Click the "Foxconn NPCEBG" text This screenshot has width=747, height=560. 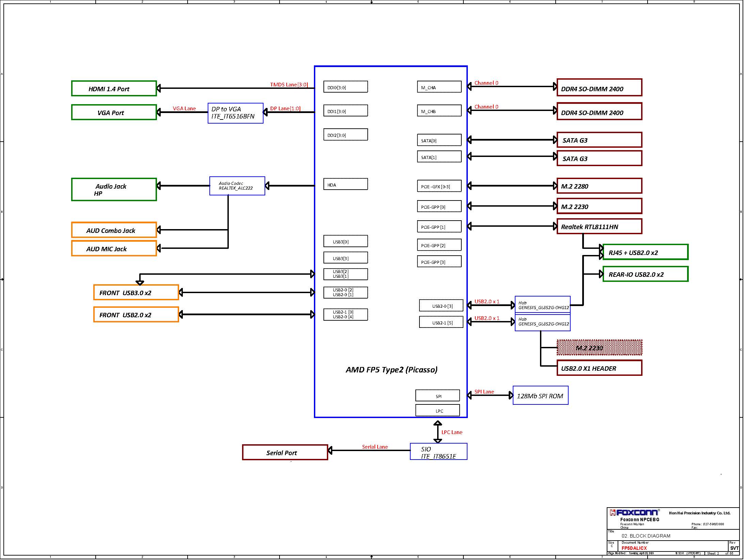click(x=640, y=519)
